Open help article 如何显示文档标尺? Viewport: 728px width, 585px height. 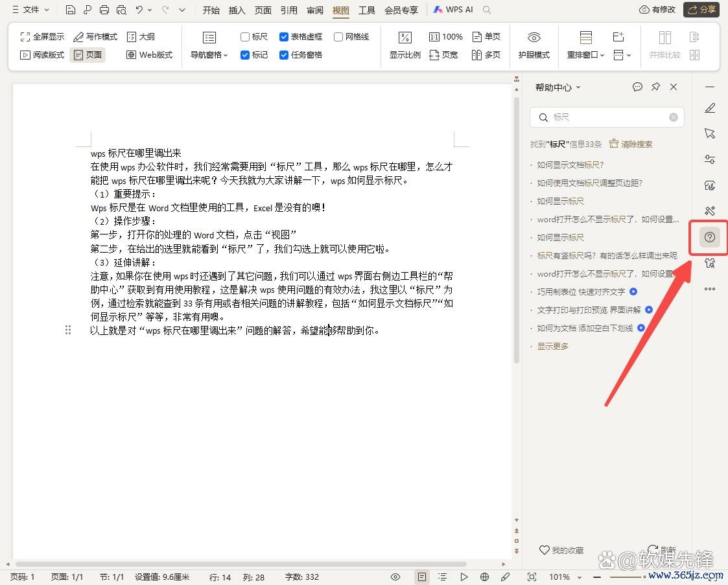click(x=570, y=165)
